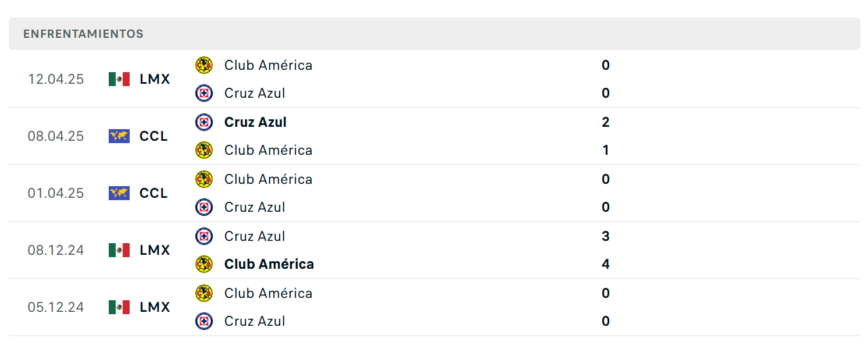Click Mexico flag icon for 05.12.24 match
868x345 pixels.
point(119,307)
